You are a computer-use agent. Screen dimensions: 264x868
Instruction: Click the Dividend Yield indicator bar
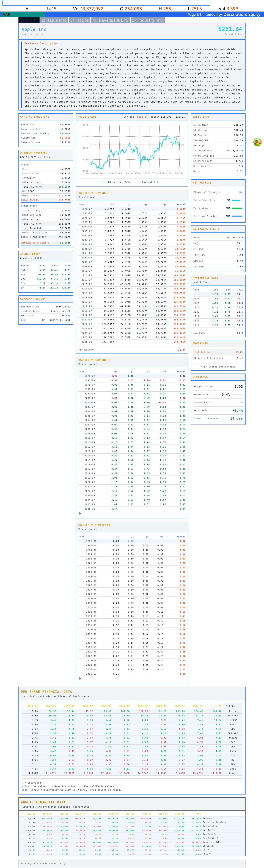tap(237, 395)
